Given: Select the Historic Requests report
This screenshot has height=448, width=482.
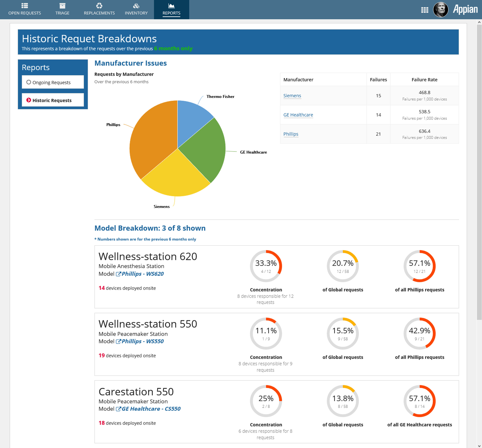Looking at the screenshot, I should coord(53,100).
